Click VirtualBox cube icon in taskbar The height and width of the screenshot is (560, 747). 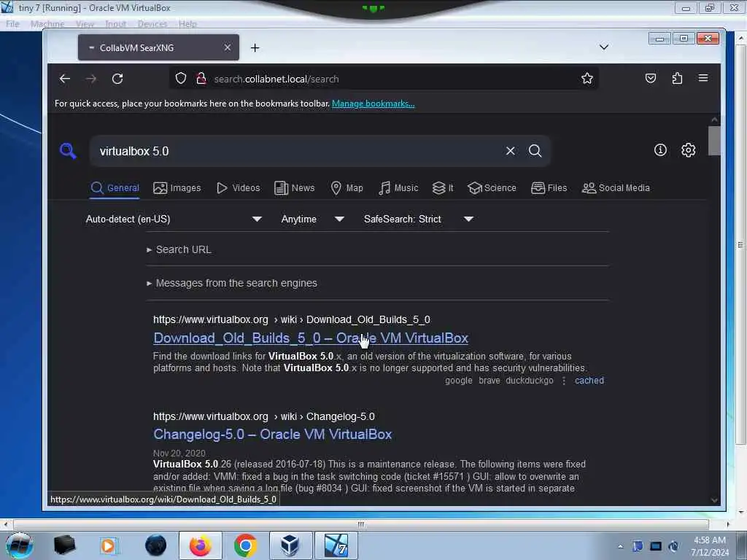click(290, 545)
